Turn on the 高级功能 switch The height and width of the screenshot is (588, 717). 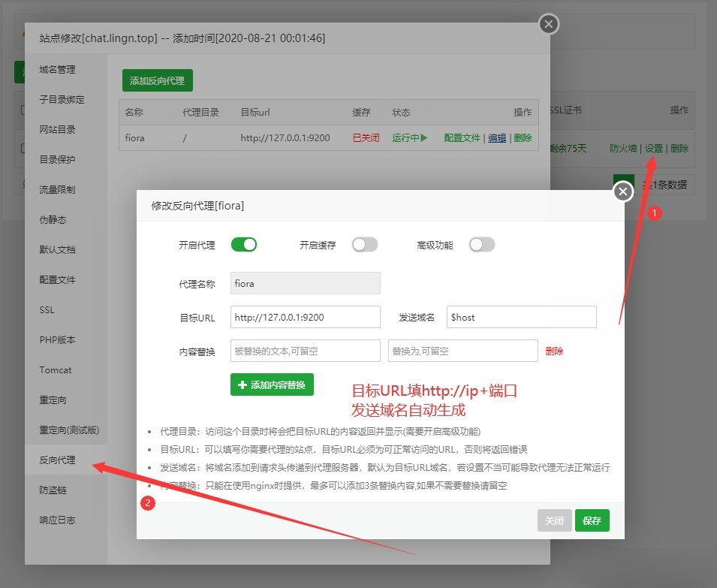click(482, 244)
